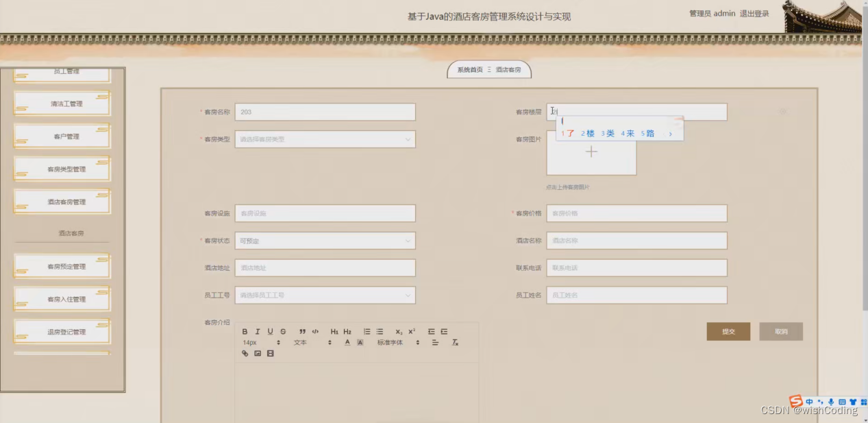Image resolution: width=868 pixels, height=423 pixels.
Task: Open 酒店客房管理 in the sidebar
Action: (62, 202)
